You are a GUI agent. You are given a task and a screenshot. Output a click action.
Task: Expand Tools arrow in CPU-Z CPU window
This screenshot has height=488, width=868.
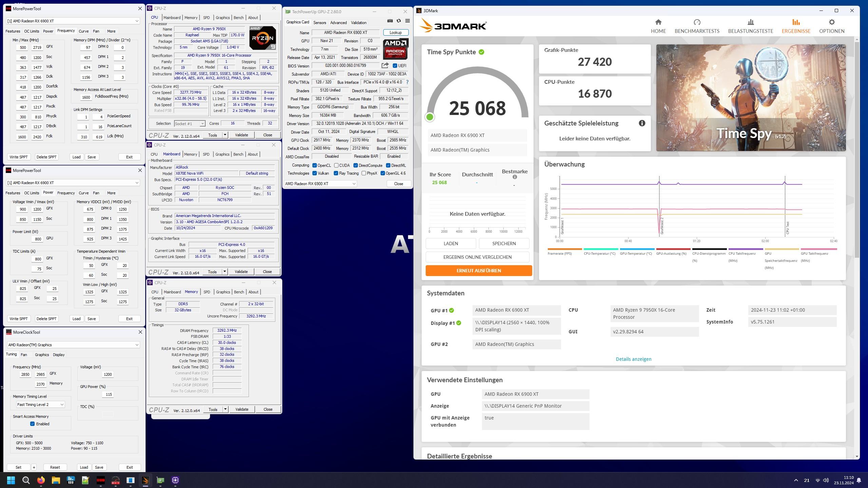pyautogui.click(x=225, y=135)
